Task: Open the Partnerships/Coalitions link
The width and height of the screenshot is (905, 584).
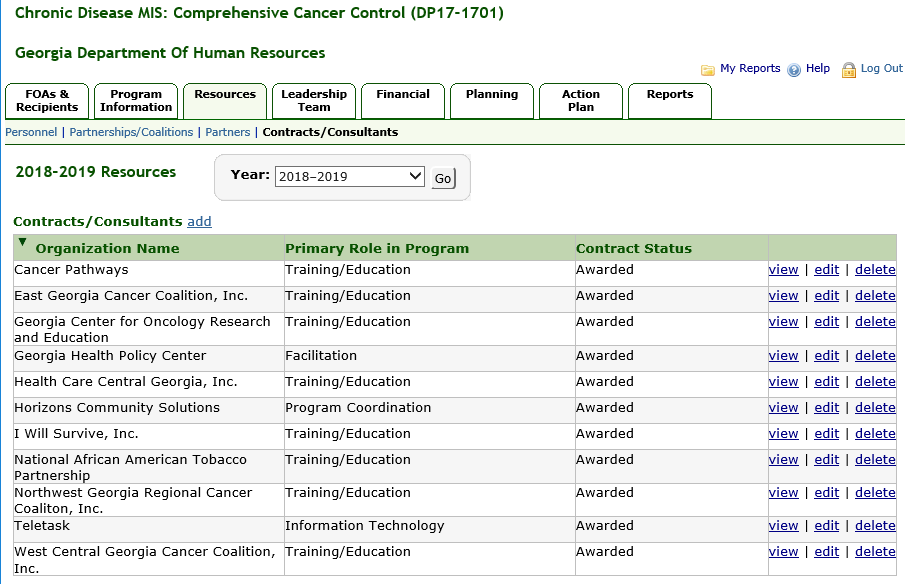Action: (131, 132)
